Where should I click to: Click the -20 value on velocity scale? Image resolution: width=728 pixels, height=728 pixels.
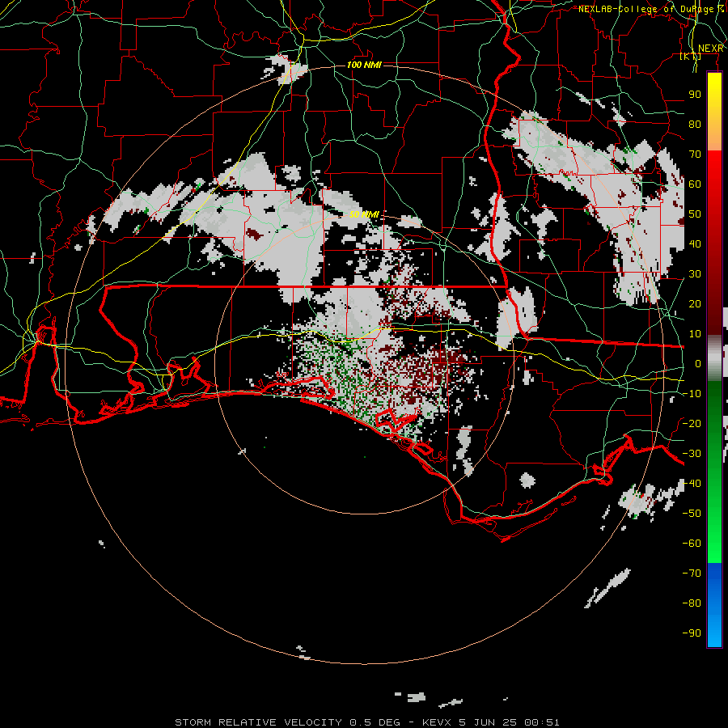click(692, 423)
